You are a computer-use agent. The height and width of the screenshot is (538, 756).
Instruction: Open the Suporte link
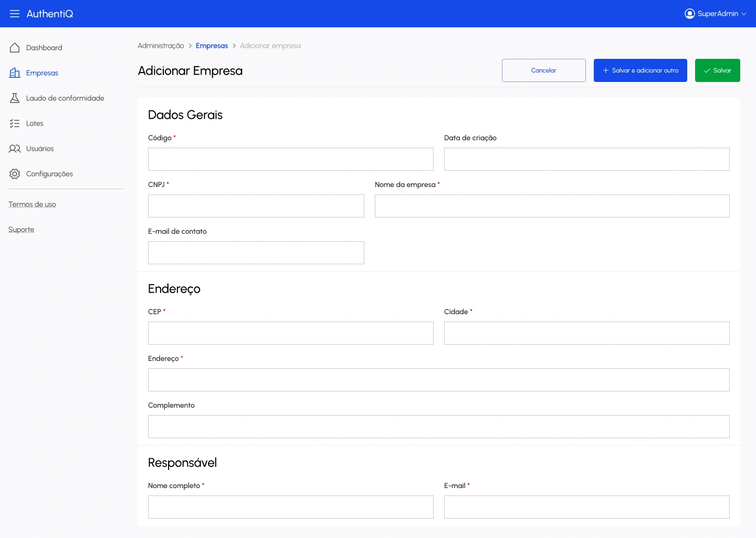[22, 230]
